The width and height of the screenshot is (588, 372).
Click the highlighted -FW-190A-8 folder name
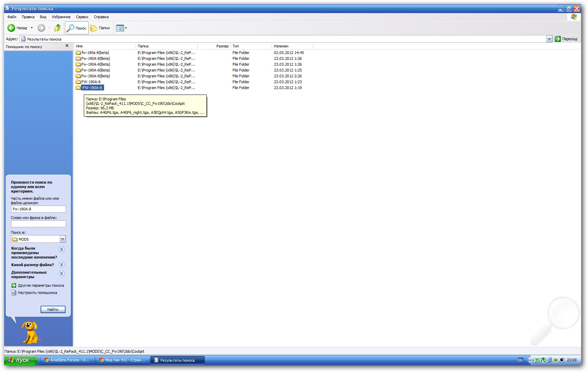pyautogui.click(x=92, y=88)
